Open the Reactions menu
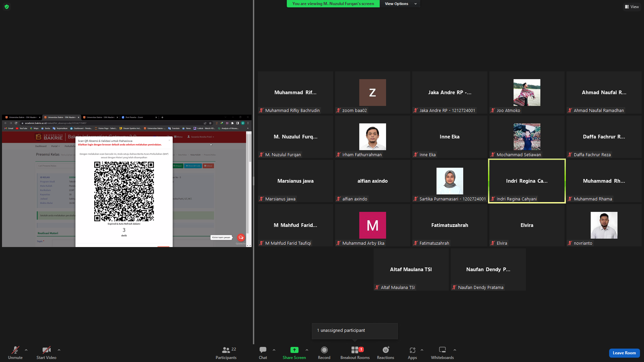The height and width of the screenshot is (362, 644). [x=386, y=353]
